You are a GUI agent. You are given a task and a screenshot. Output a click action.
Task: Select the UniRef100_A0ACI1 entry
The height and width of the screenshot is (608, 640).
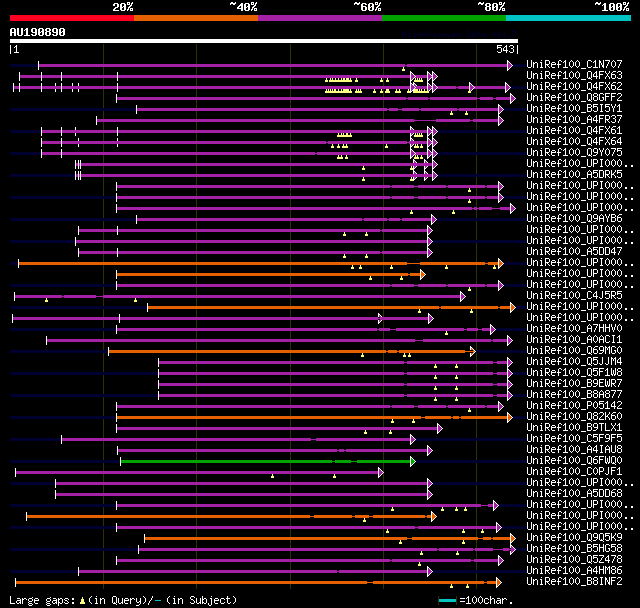(x=574, y=340)
